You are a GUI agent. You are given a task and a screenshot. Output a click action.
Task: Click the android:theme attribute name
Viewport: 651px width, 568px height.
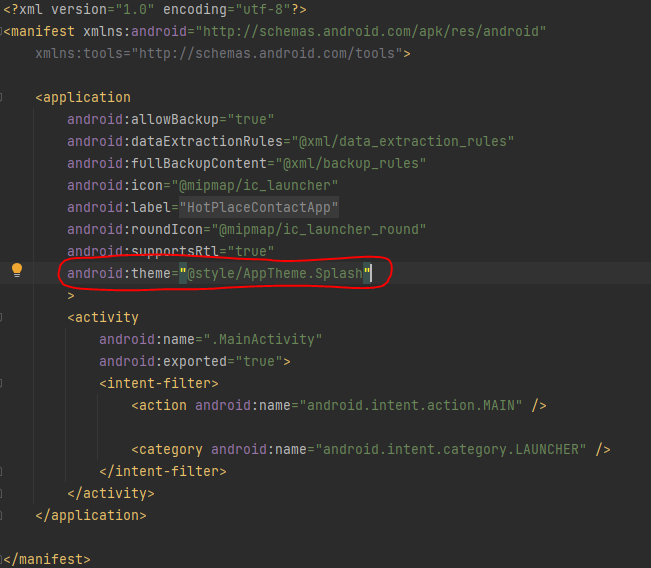click(x=119, y=274)
